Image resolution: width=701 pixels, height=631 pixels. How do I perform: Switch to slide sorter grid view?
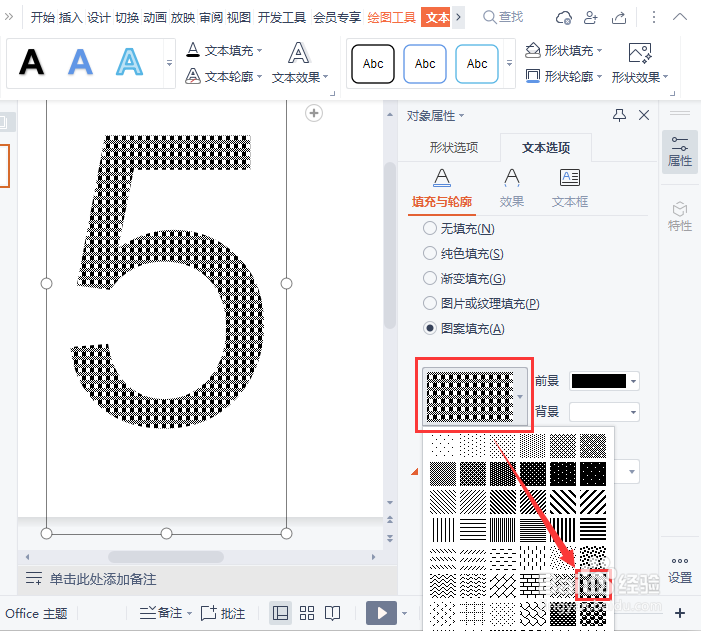click(307, 613)
